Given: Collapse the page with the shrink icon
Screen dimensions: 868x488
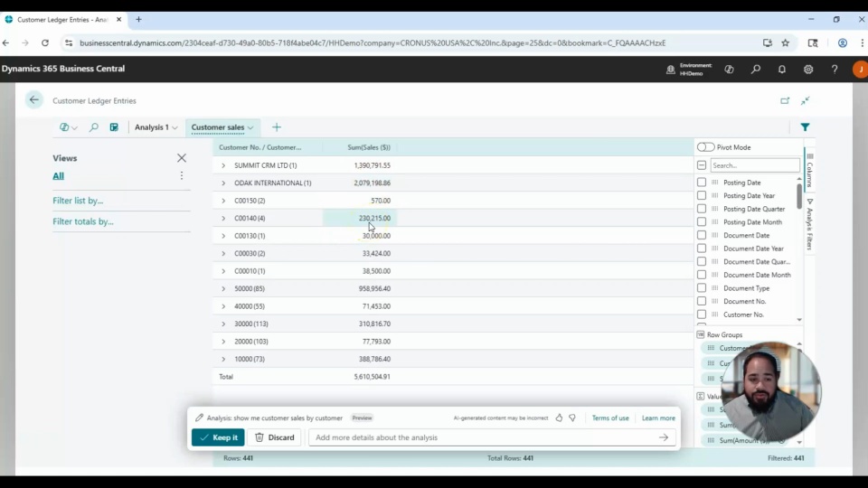Looking at the screenshot, I should pos(805,100).
